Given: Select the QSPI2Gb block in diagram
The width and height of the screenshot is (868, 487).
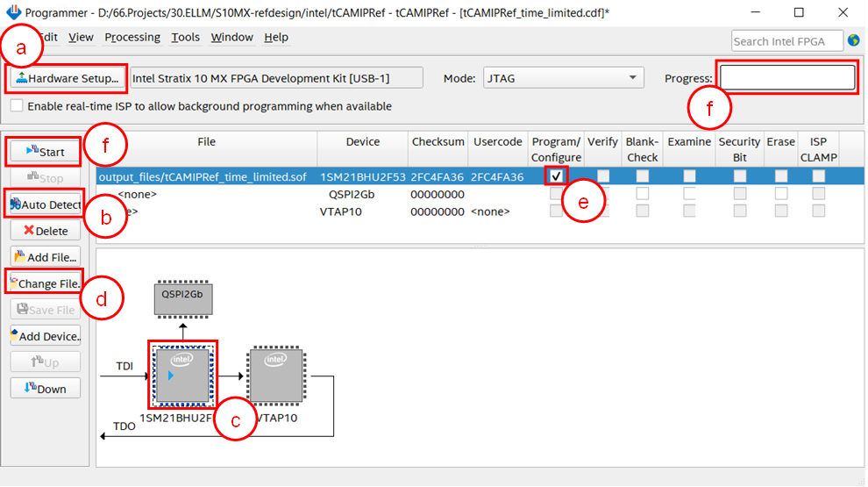Looking at the screenshot, I should click(182, 299).
